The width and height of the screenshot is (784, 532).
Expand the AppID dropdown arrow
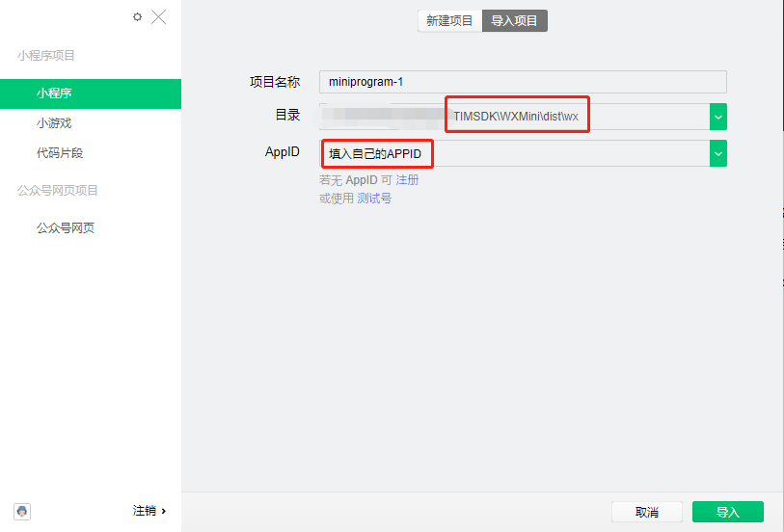point(718,153)
